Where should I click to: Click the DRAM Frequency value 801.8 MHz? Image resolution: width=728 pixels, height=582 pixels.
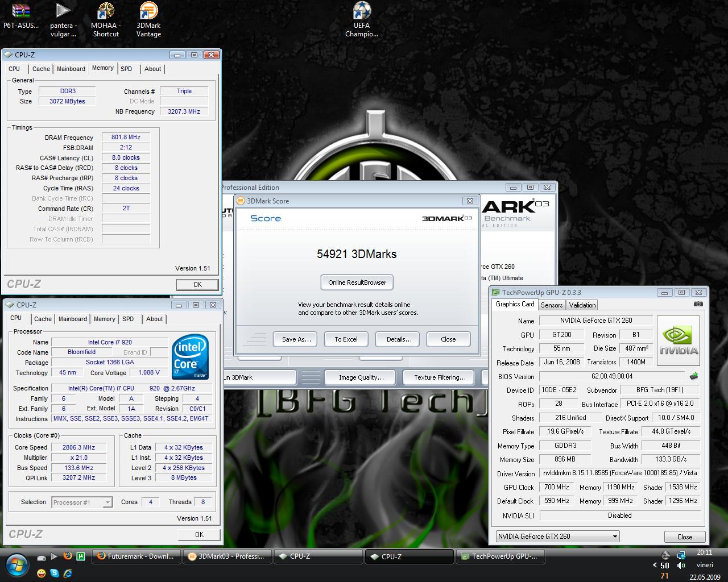tap(126, 137)
